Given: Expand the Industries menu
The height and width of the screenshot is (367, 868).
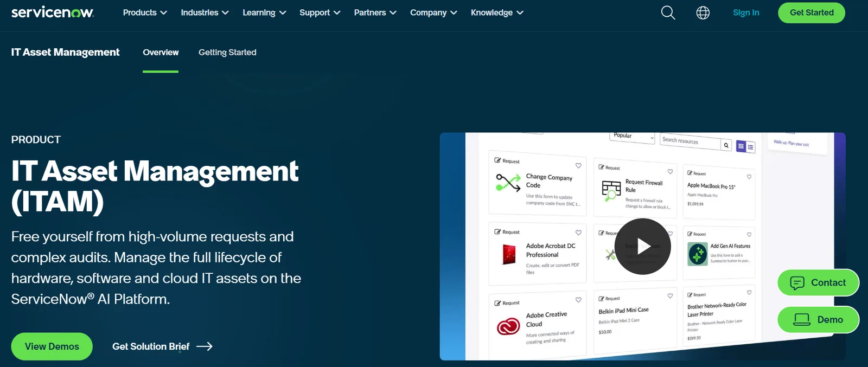Looking at the screenshot, I should tap(205, 12).
